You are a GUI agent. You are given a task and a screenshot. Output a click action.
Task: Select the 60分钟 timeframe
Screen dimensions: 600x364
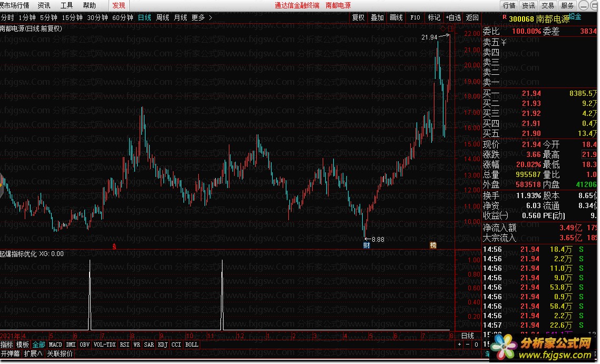pyautogui.click(x=123, y=17)
